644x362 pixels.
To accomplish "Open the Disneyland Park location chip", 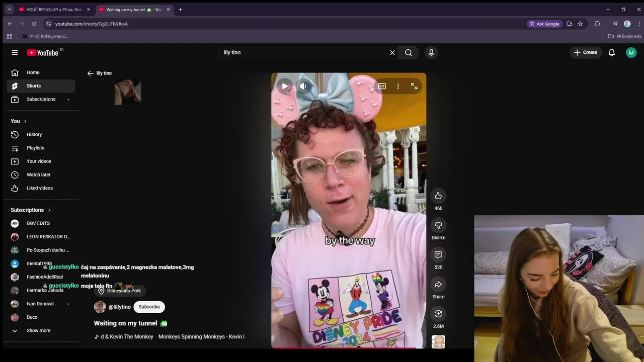I will point(120,291).
